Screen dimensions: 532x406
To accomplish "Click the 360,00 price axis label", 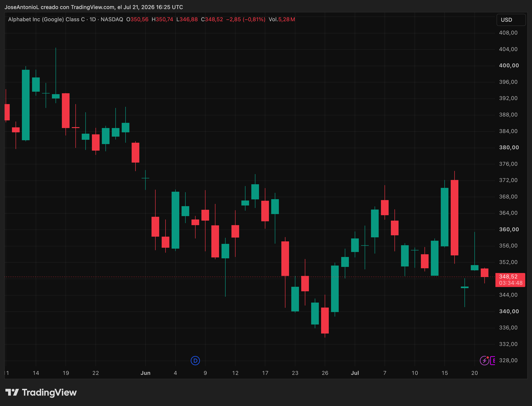I will [509, 229].
